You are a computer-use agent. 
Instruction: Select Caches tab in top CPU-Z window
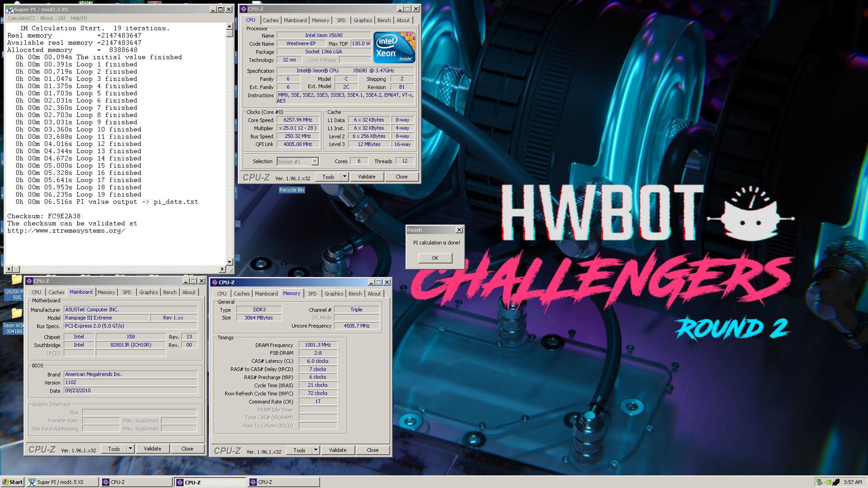[270, 20]
